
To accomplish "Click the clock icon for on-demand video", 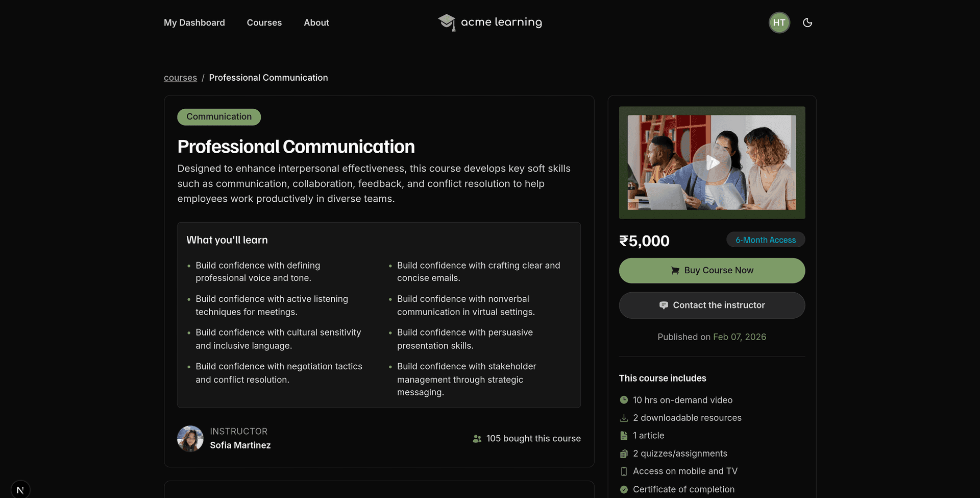I will click(624, 400).
